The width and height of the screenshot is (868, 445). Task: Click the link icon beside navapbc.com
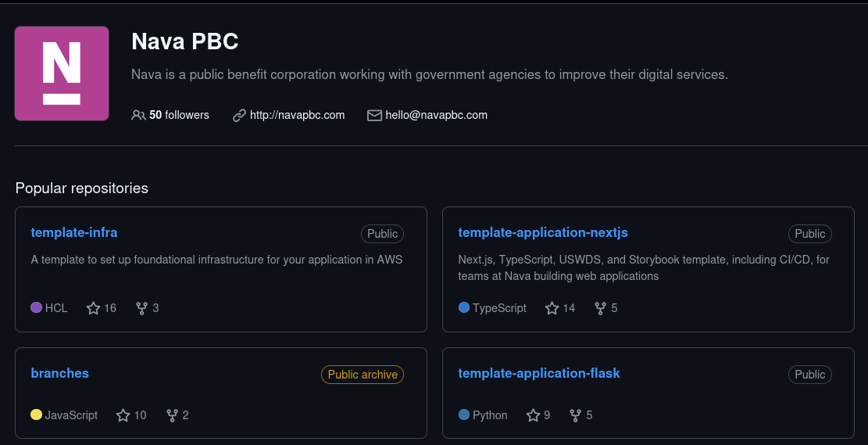coord(239,115)
